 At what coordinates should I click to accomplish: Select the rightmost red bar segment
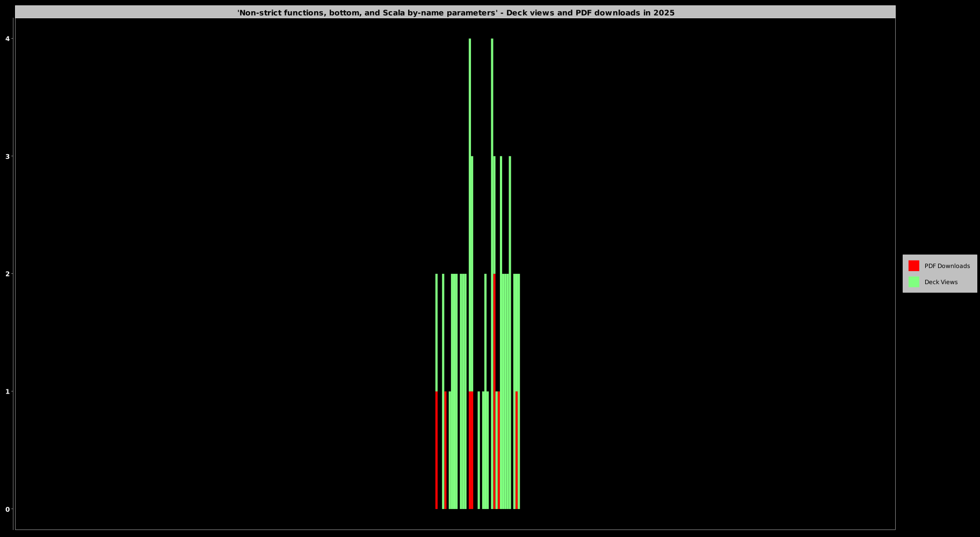(x=517, y=450)
